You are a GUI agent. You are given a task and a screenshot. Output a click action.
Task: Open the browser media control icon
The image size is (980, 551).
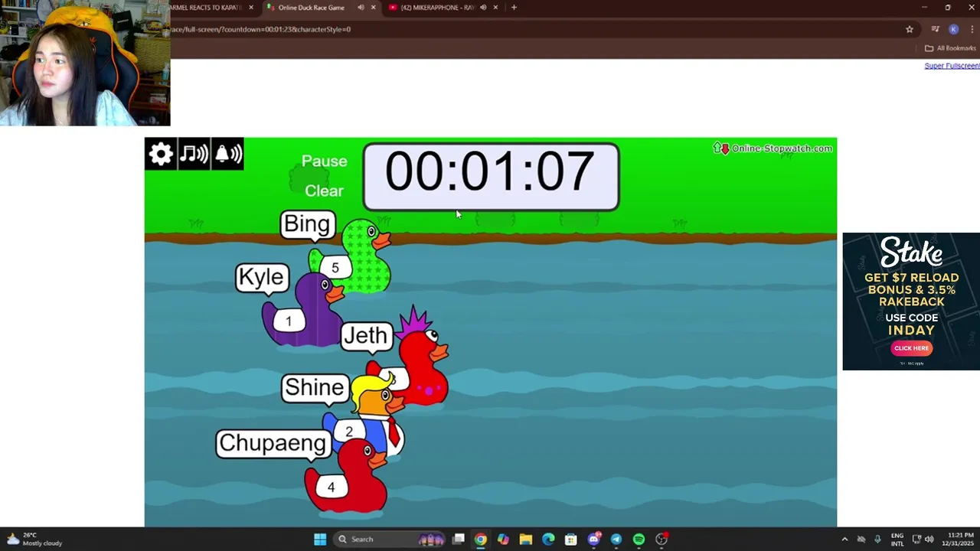[x=935, y=29]
